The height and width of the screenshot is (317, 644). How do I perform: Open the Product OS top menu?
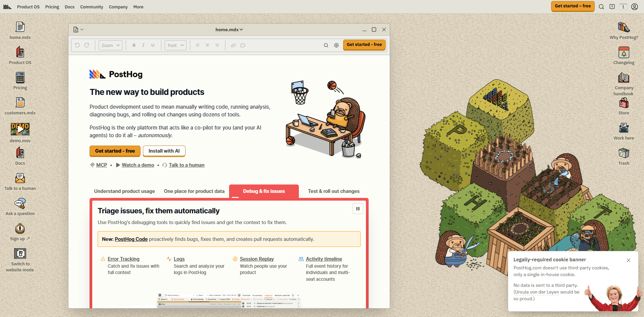click(x=28, y=7)
